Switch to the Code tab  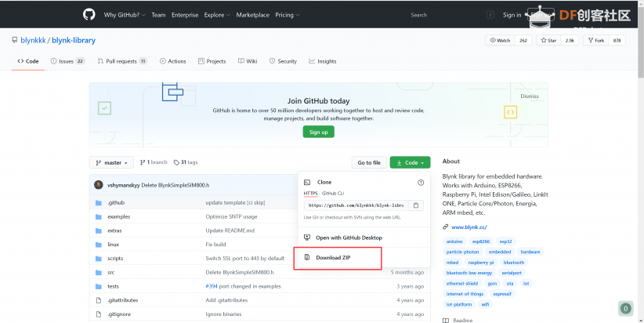(x=28, y=61)
